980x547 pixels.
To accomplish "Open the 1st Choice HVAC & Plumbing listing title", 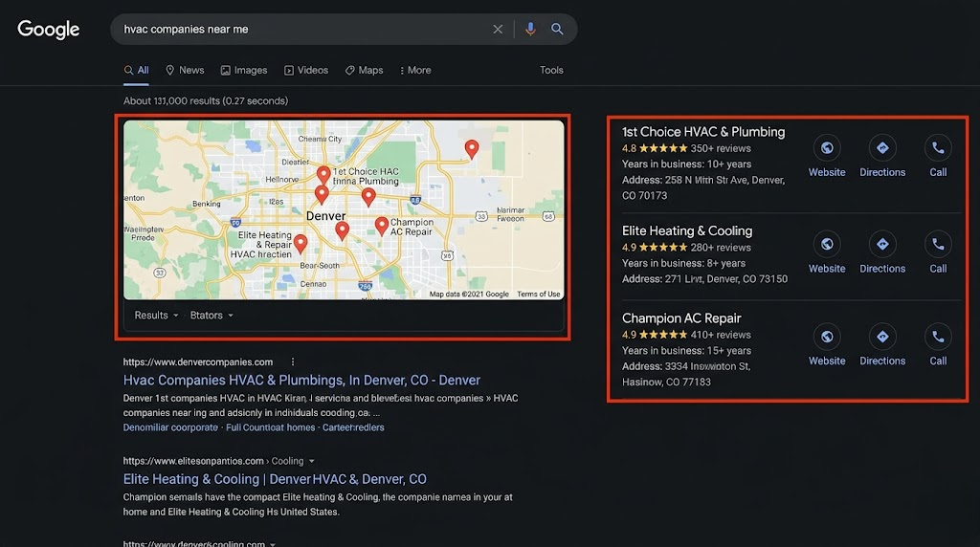I will point(703,132).
